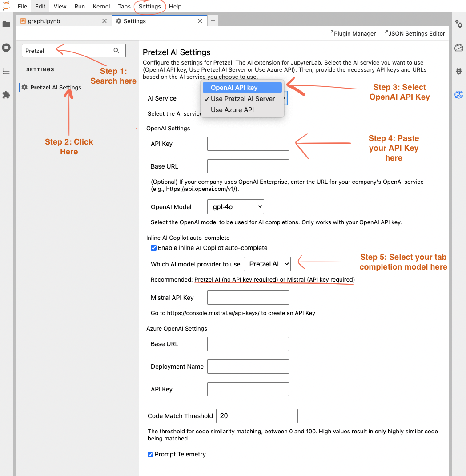Open the JSON Settings Editor

[413, 33]
